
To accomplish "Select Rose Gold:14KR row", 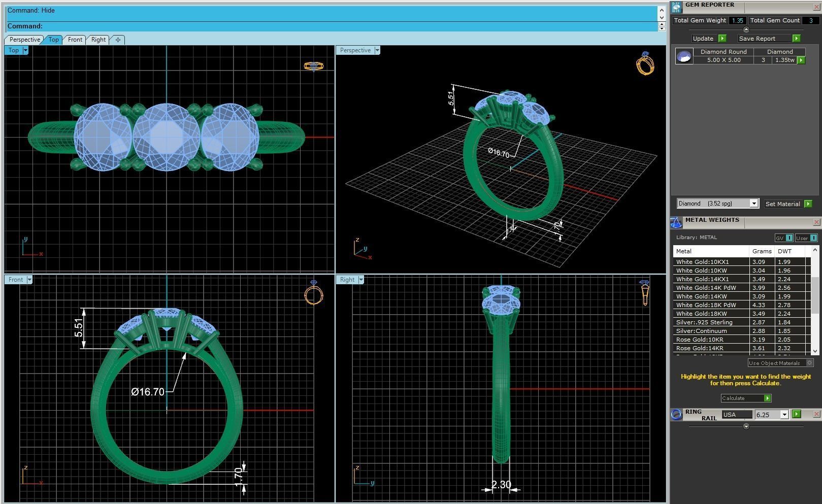I will 742,348.
